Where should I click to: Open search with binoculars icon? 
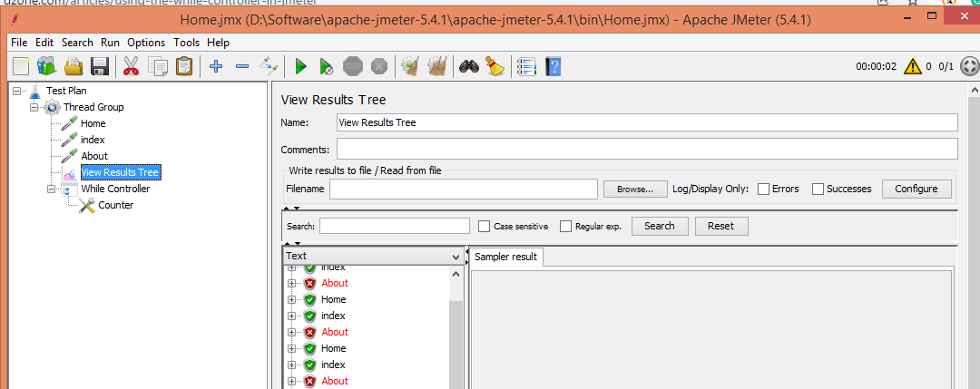(469, 66)
